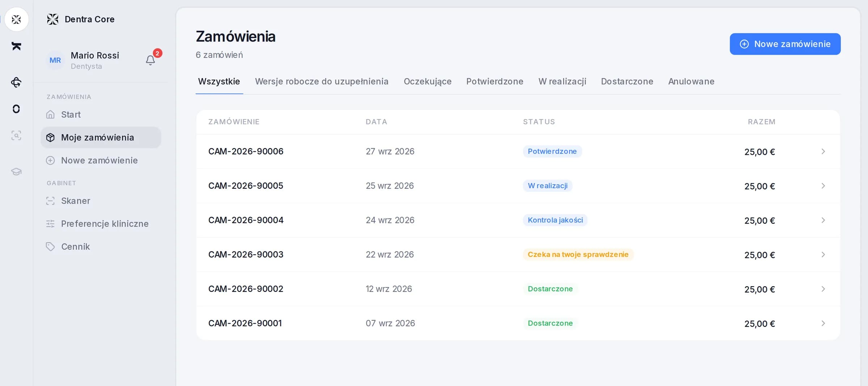868x386 pixels.
Task: Expand order CAM-2026-90005 via its chevron
Action: tap(823, 186)
